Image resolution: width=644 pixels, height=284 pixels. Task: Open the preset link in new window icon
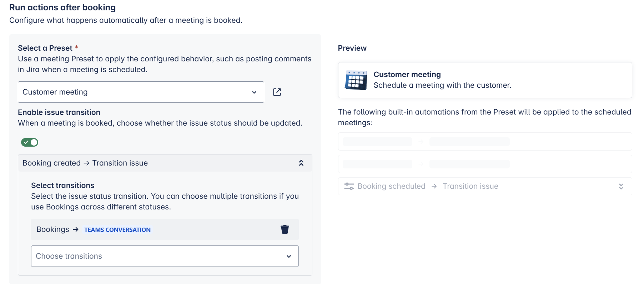click(x=277, y=92)
